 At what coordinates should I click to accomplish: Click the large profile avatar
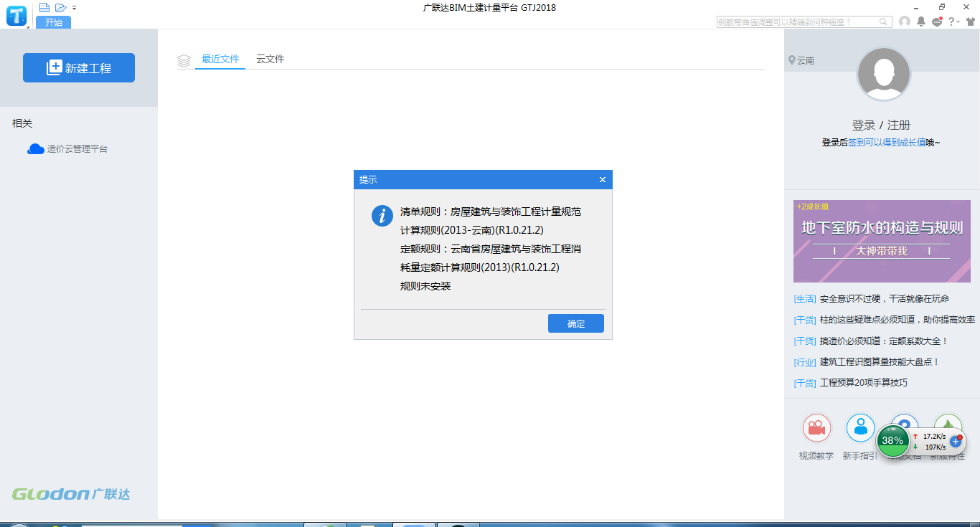884,74
